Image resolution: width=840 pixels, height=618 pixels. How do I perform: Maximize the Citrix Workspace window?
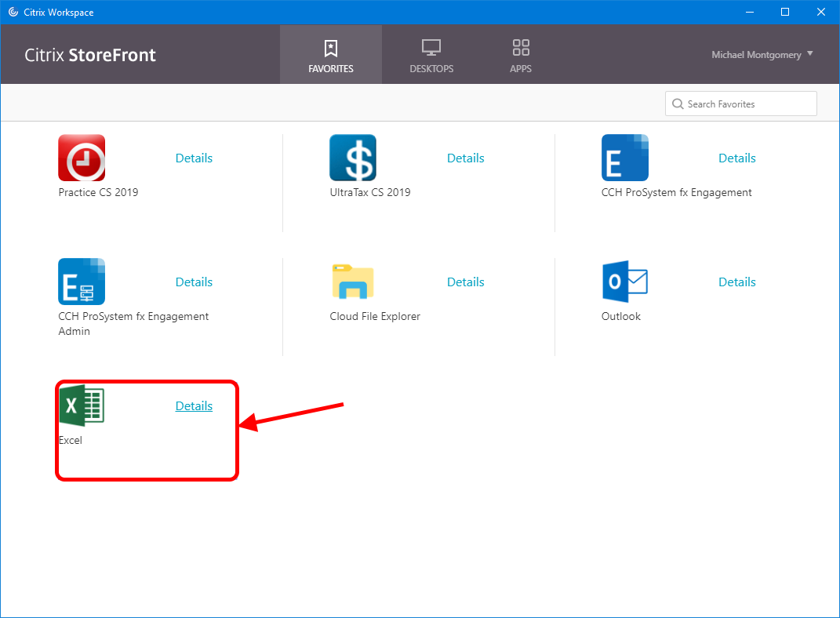[785, 12]
